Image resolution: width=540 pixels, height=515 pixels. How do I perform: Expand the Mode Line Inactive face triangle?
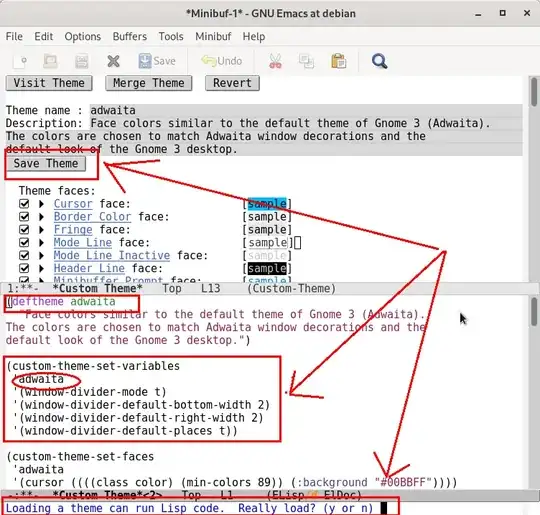41,256
